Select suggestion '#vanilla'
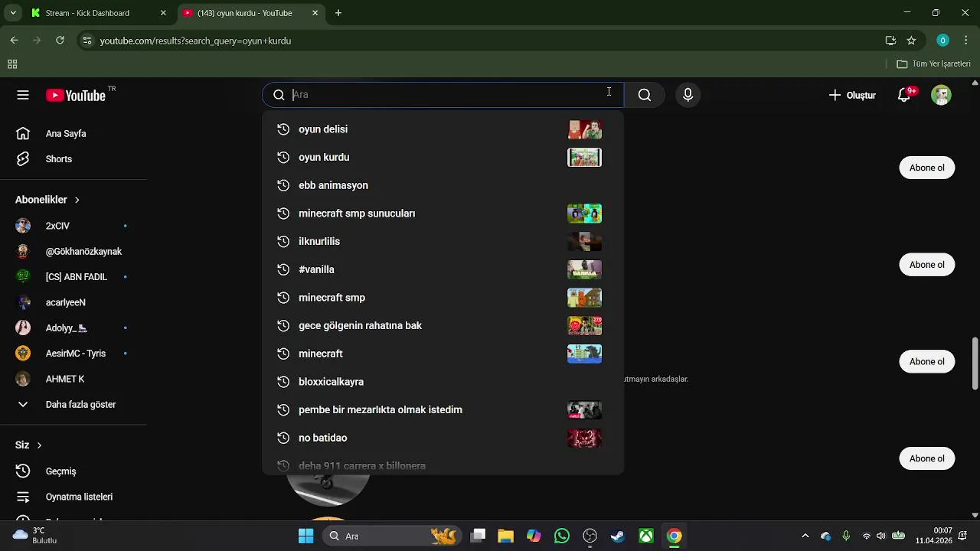 coord(443,269)
